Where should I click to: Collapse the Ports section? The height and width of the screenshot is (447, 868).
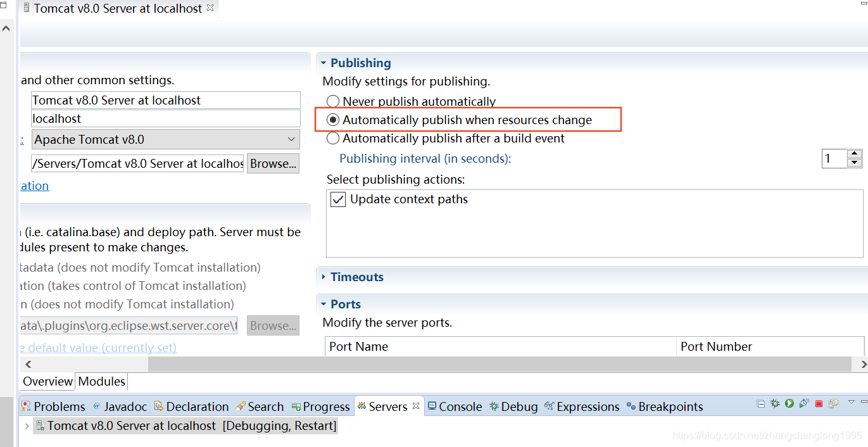point(324,304)
